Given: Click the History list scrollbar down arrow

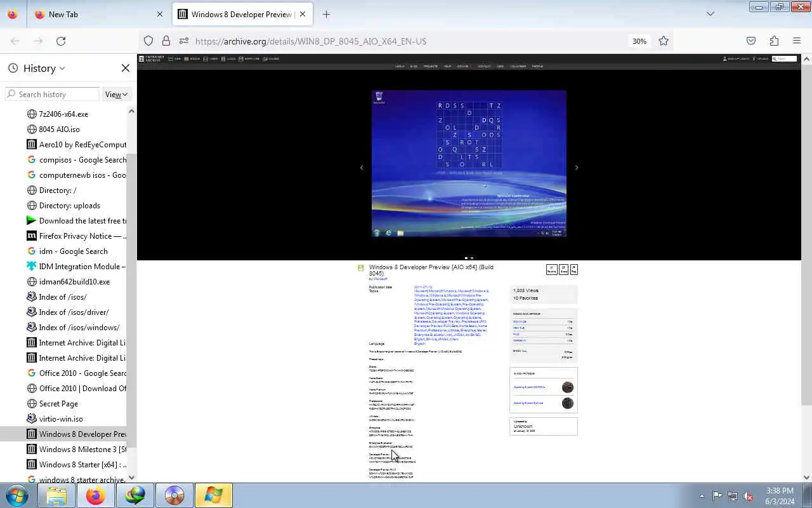Looking at the screenshot, I should click(x=131, y=478).
